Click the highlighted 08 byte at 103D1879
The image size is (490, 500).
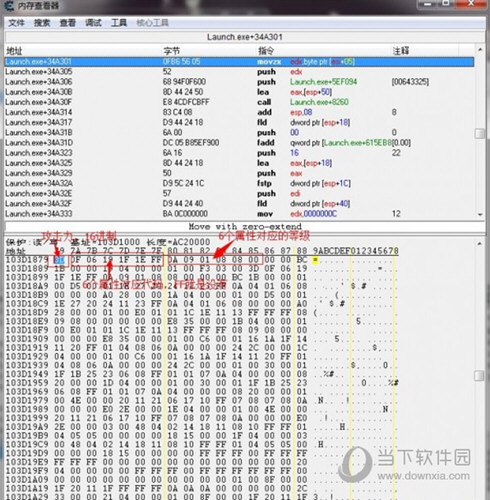(x=59, y=260)
